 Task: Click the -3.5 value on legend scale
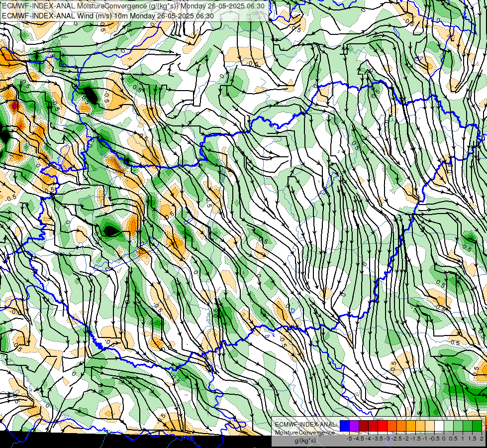[x=377, y=439]
